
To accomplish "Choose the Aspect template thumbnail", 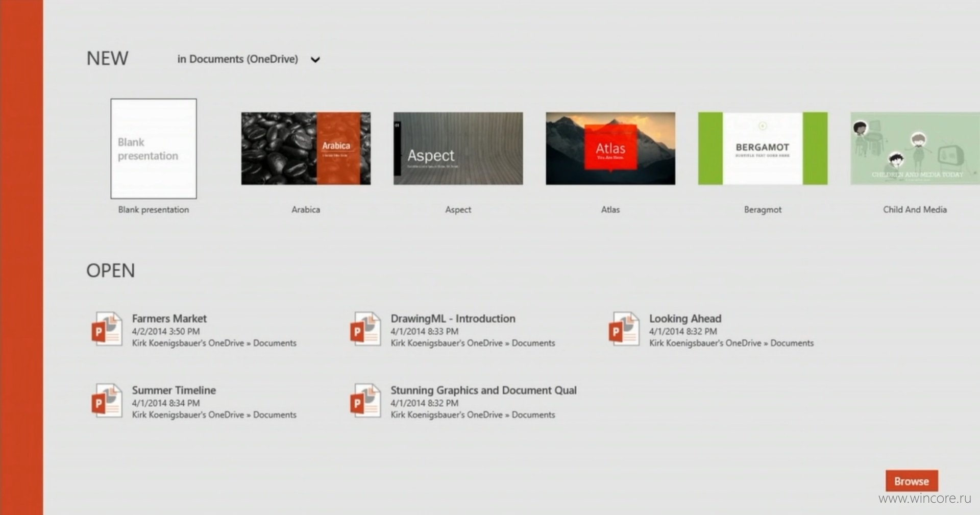I will pyautogui.click(x=458, y=149).
